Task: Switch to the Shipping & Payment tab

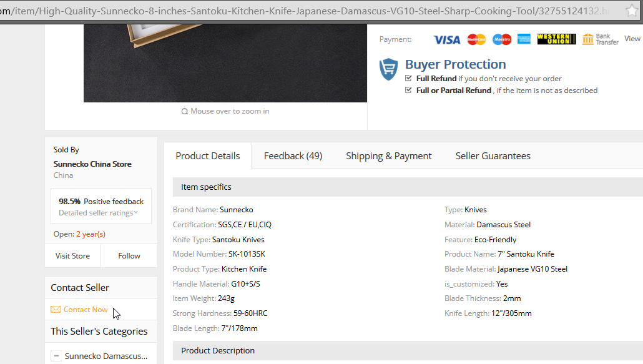Action: pos(388,156)
